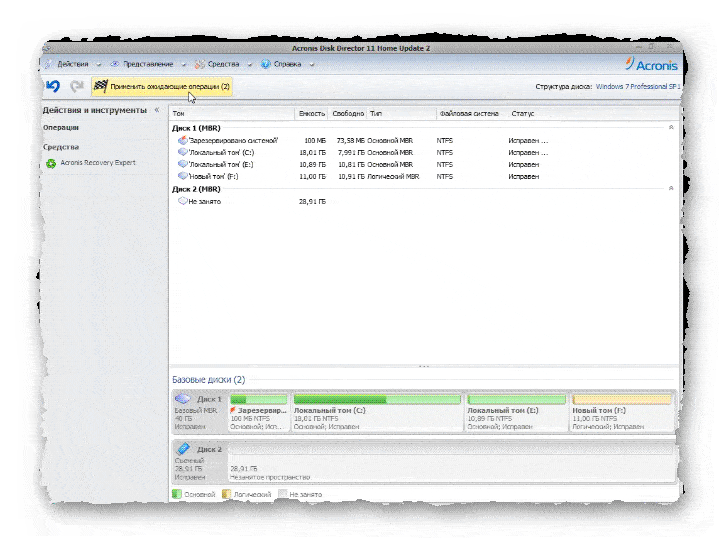Sort by the Свободно column header
The image size is (723, 540).
(x=348, y=113)
